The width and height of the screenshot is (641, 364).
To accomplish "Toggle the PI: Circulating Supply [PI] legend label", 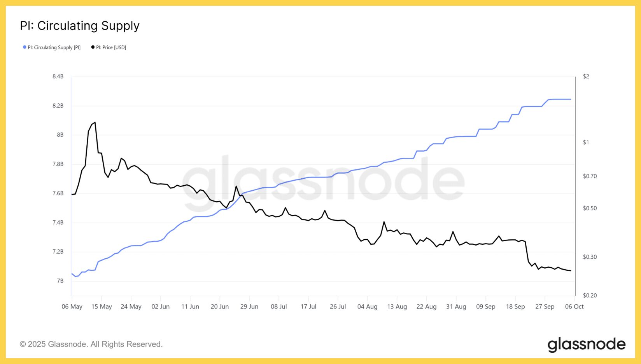I will [x=54, y=47].
